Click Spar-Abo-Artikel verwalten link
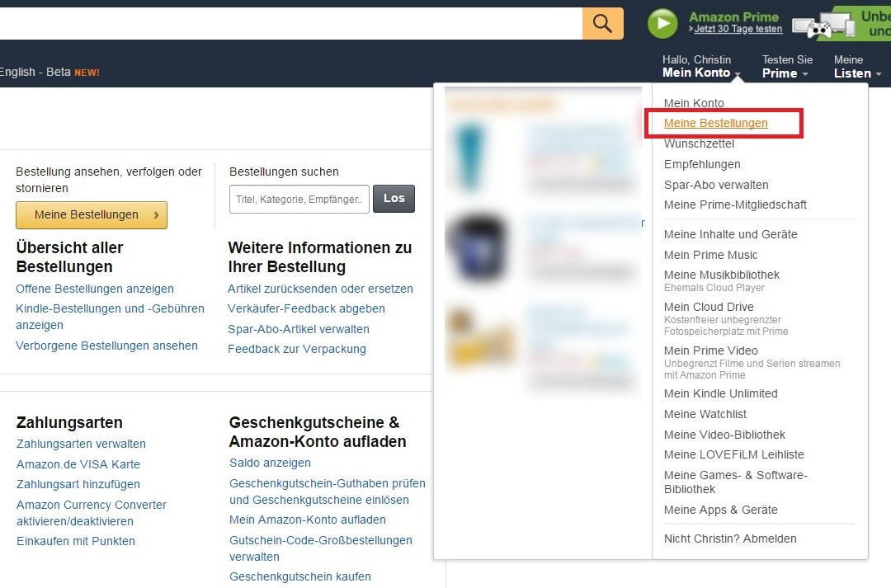This screenshot has height=588, width=891. 299,329
